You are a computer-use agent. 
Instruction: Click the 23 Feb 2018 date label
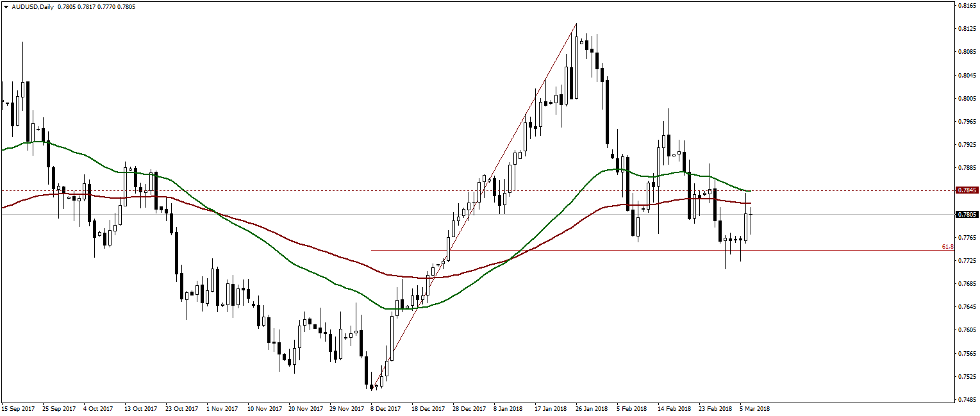point(717,408)
